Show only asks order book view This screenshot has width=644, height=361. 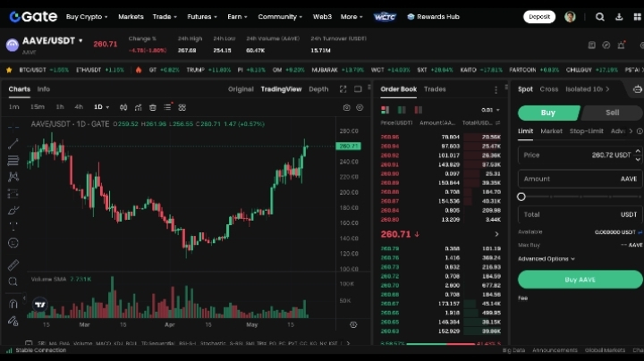[418, 110]
